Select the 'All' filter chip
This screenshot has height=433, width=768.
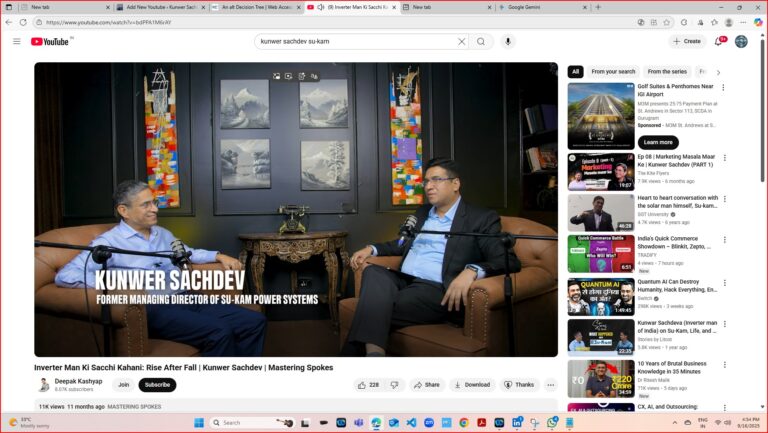point(576,72)
